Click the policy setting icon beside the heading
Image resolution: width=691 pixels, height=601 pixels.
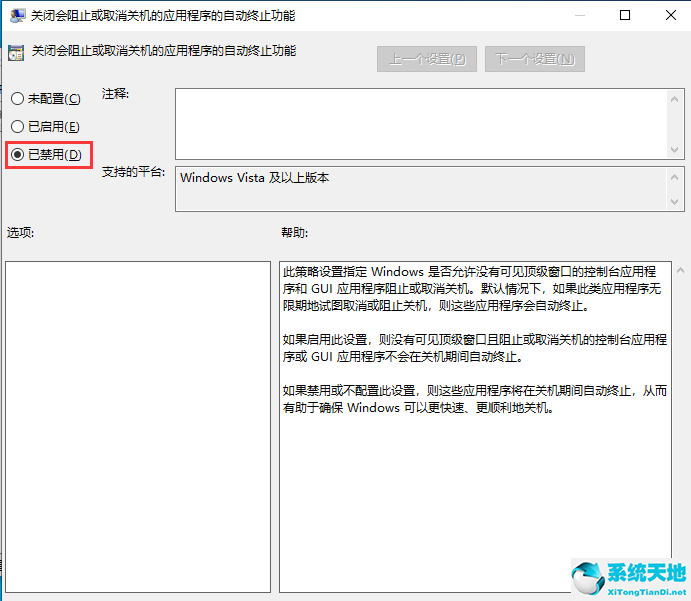tap(16, 52)
